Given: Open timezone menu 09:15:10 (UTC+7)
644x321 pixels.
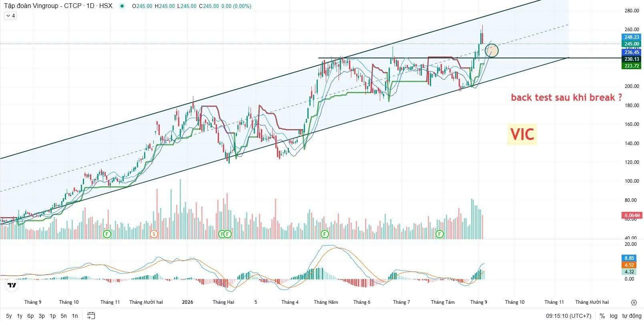Looking at the screenshot, I should pos(568,316).
